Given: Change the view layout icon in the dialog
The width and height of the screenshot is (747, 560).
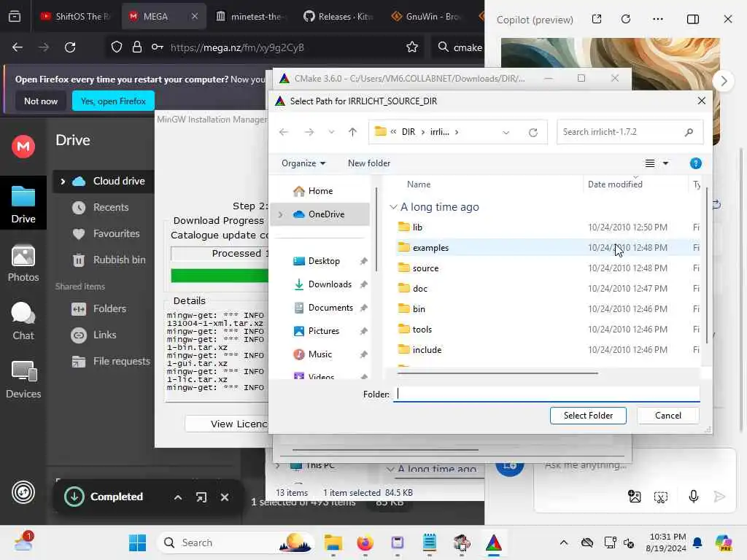Looking at the screenshot, I should [650, 163].
